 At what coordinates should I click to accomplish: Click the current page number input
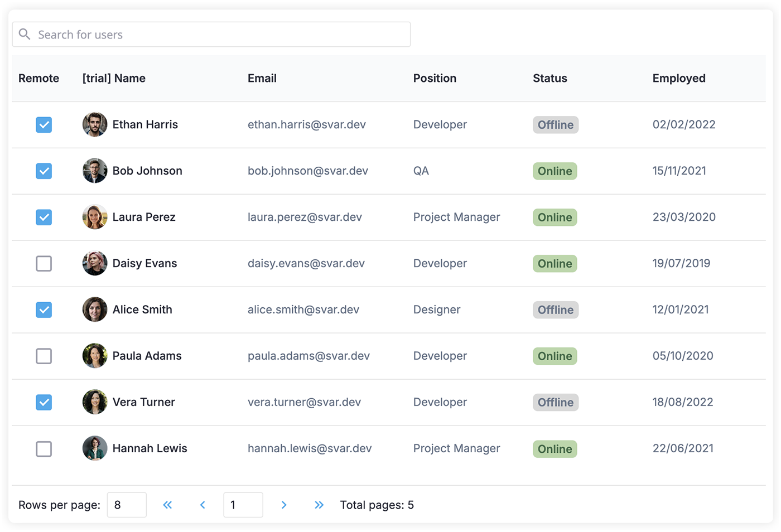243,505
